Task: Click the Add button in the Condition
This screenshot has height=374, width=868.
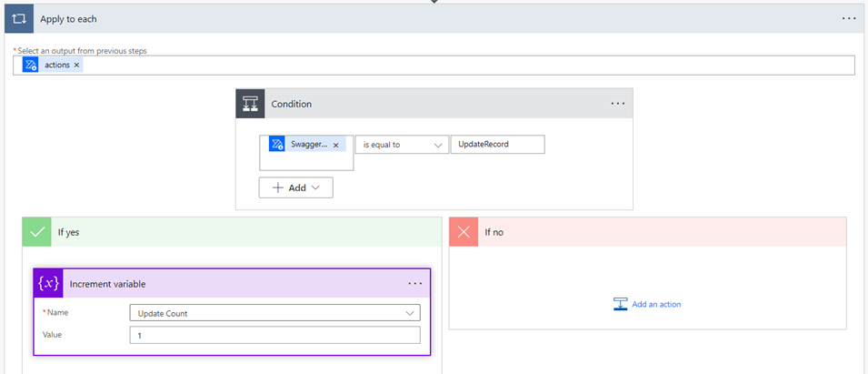Action: pos(296,187)
